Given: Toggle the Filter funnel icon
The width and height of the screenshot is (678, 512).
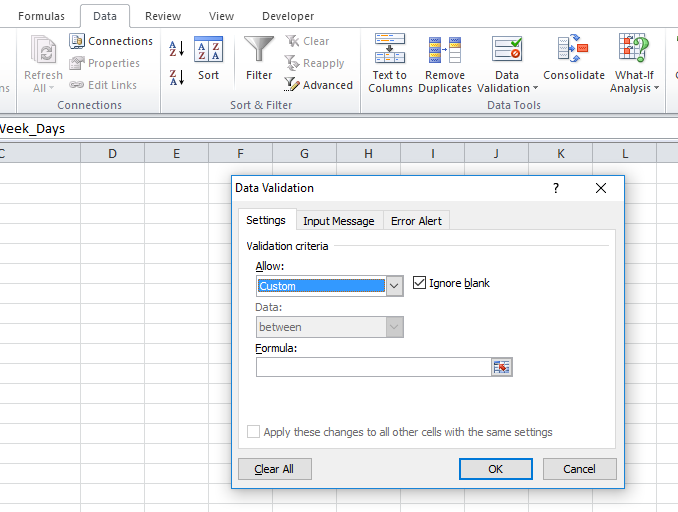Looking at the screenshot, I should pos(259,48).
